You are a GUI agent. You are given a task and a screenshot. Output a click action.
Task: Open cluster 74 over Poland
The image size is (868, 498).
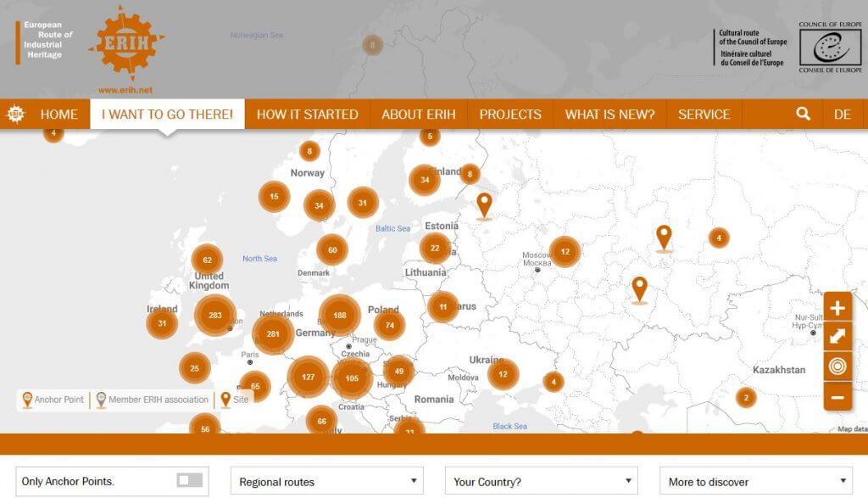point(390,325)
